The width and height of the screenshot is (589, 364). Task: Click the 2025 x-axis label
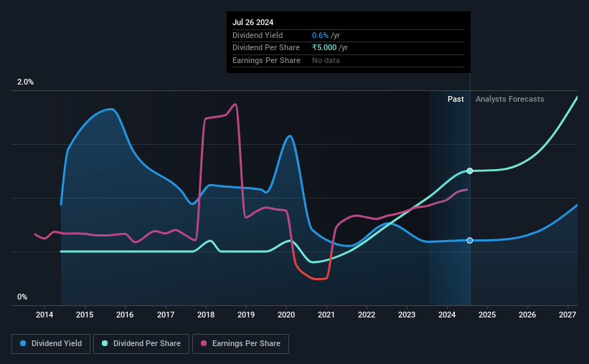point(487,315)
